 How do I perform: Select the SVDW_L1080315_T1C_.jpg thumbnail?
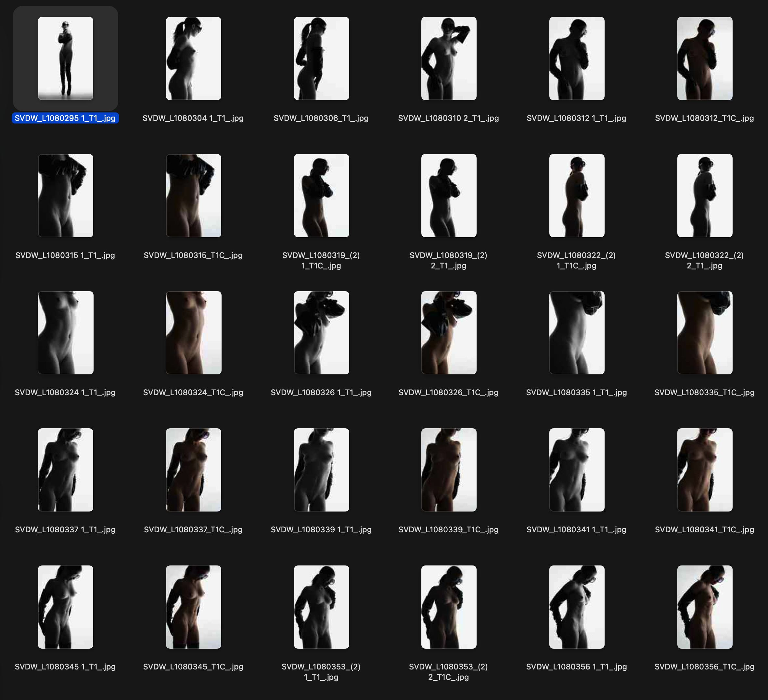pyautogui.click(x=194, y=194)
